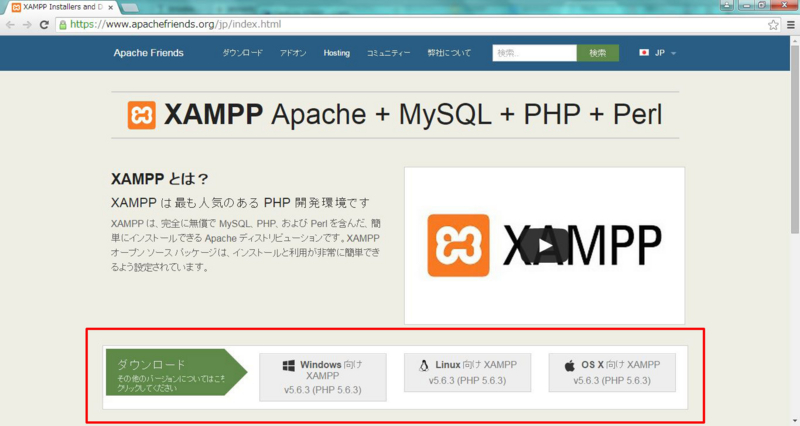Image resolution: width=800 pixels, height=426 pixels.
Task: Click the scrollbar down arrow
Action: [x=794, y=421]
